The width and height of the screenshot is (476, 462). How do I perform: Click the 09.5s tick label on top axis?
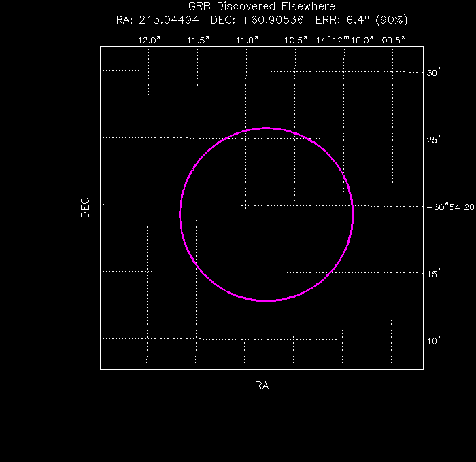click(x=393, y=40)
